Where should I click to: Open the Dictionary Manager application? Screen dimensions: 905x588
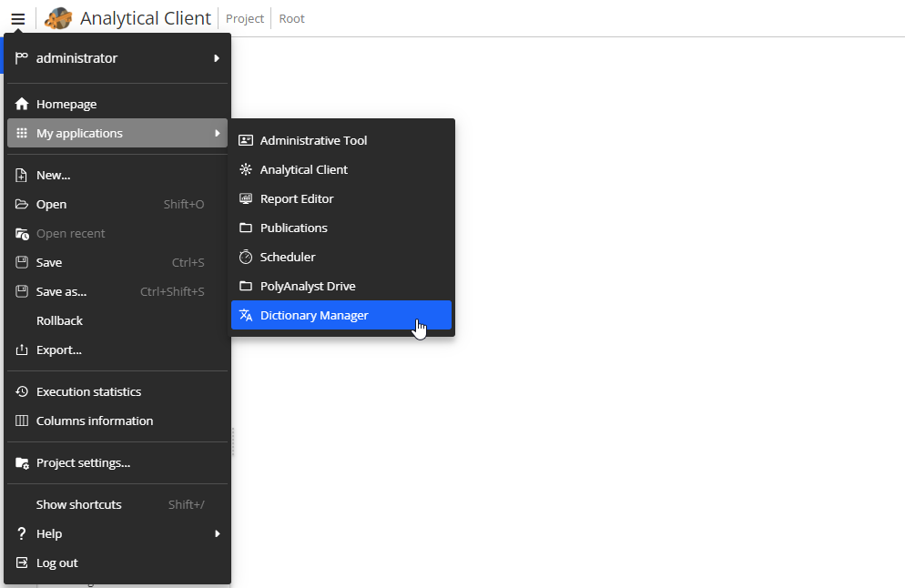[x=314, y=314]
